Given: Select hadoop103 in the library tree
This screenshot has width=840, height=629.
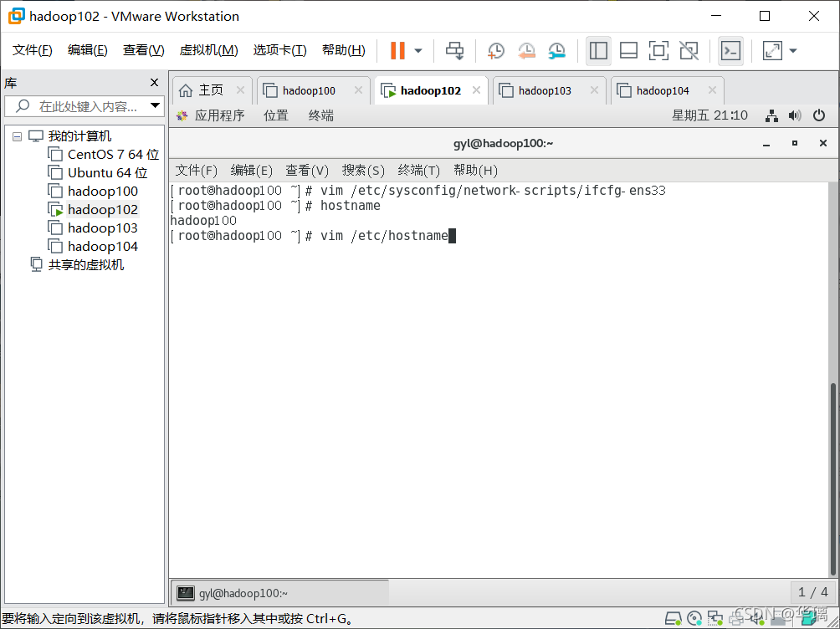Looking at the screenshot, I should tap(93, 228).
